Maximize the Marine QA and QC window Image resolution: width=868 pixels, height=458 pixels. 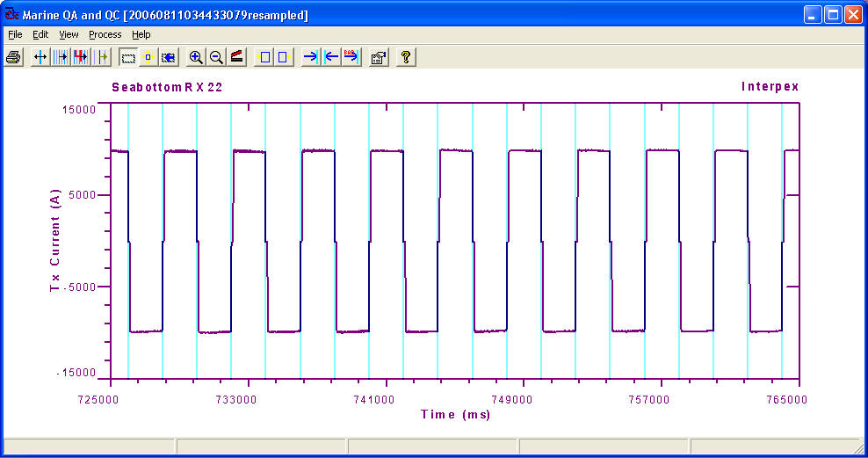point(833,14)
